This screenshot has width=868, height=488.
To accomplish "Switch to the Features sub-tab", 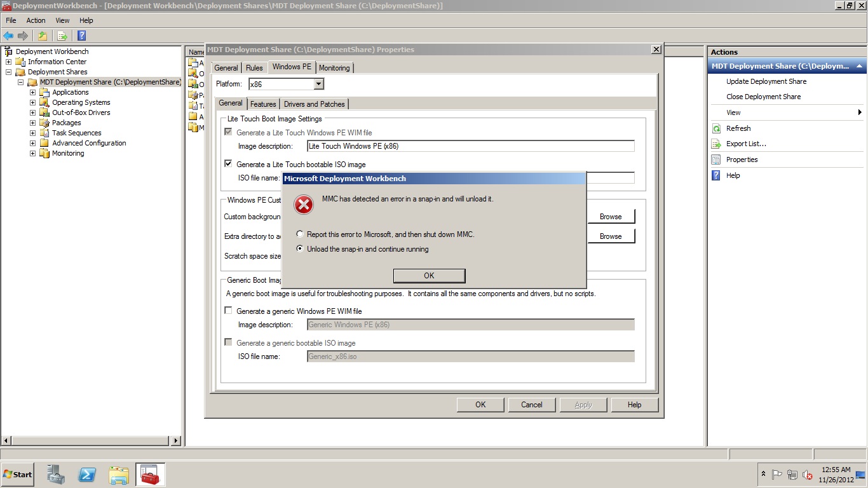I will [263, 104].
